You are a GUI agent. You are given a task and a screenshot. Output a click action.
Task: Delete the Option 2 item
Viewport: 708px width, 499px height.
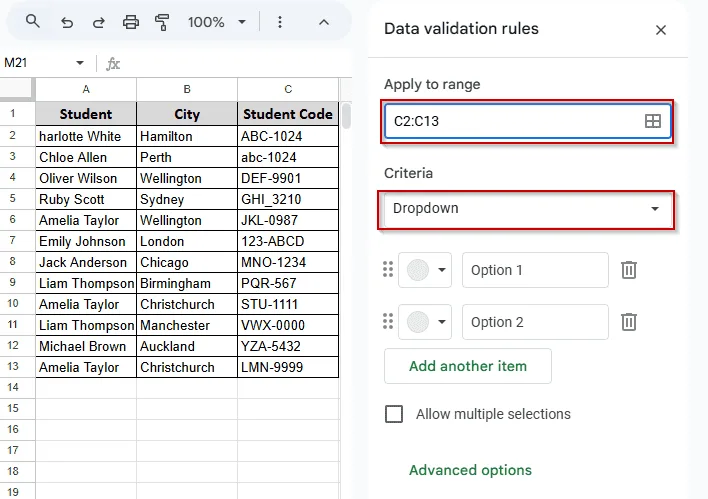tap(629, 322)
